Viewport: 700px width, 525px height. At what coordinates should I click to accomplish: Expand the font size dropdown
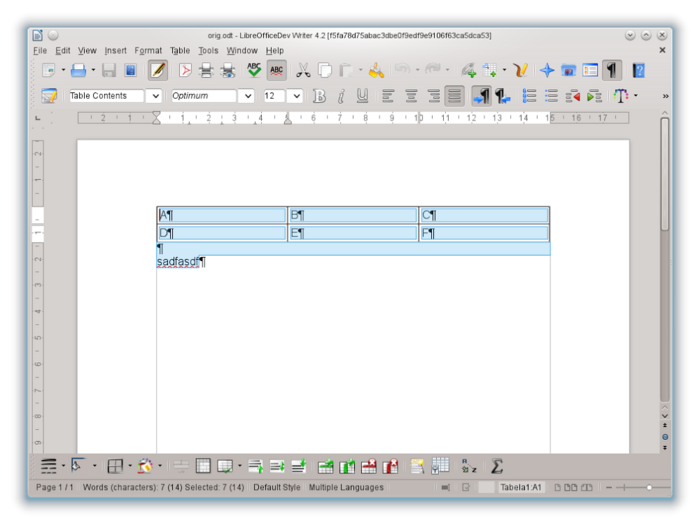tap(296, 96)
